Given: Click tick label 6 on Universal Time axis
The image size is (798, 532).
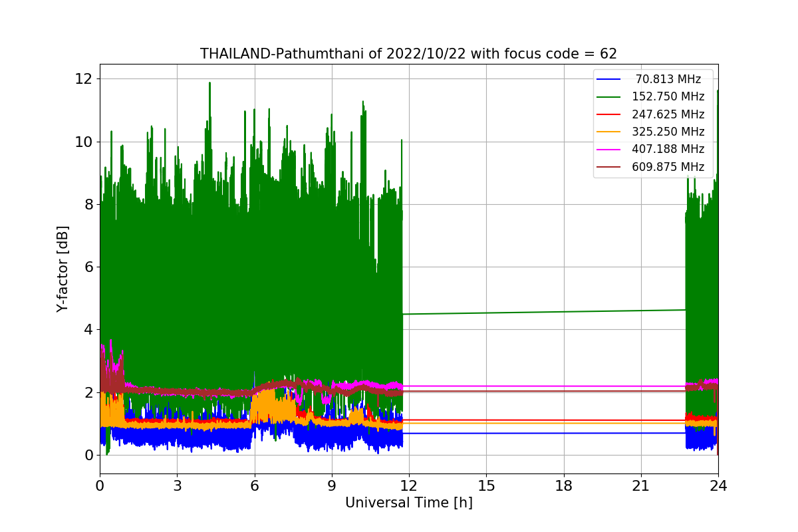Looking at the screenshot, I should tap(254, 485).
